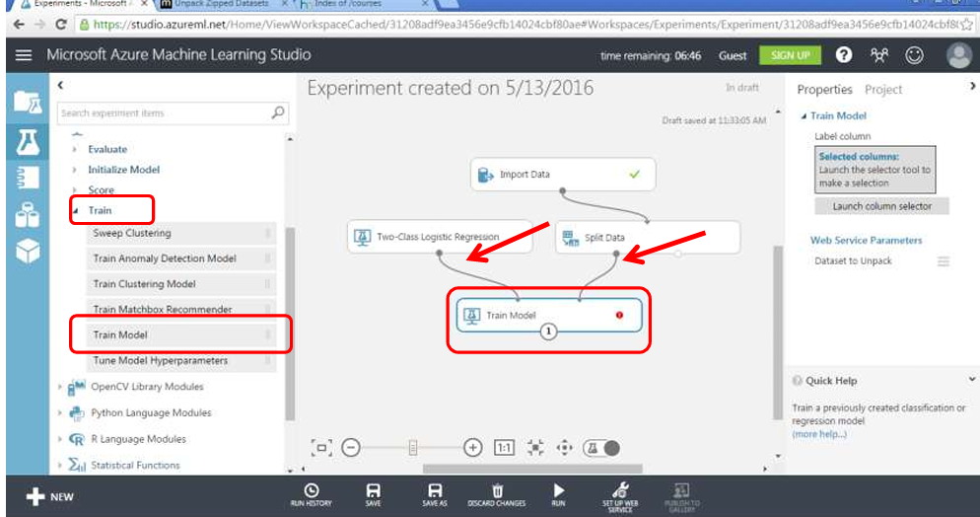Collapse the Train module category

click(x=76, y=210)
